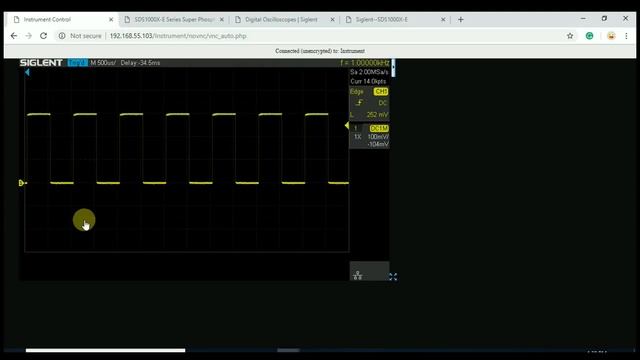The width and height of the screenshot is (640, 360).
Task: Click the Curr 14.0kpts memory depth readout
Action: pyautogui.click(x=368, y=81)
